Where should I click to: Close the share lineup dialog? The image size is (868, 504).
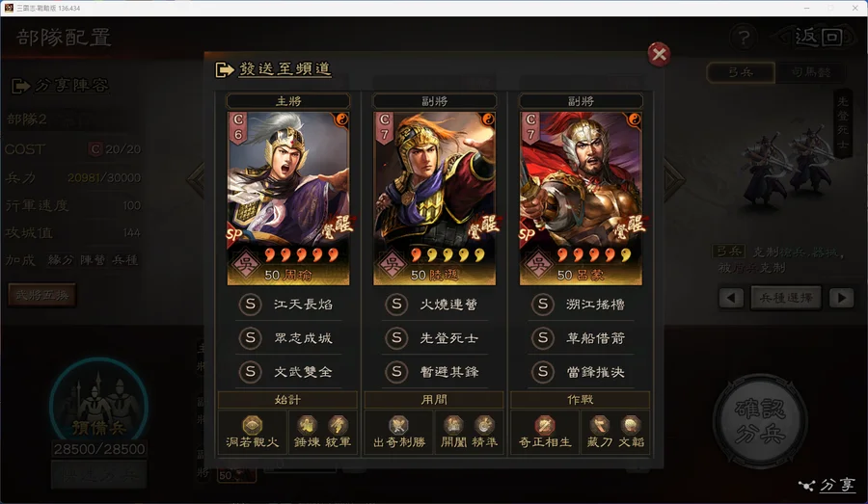(659, 54)
